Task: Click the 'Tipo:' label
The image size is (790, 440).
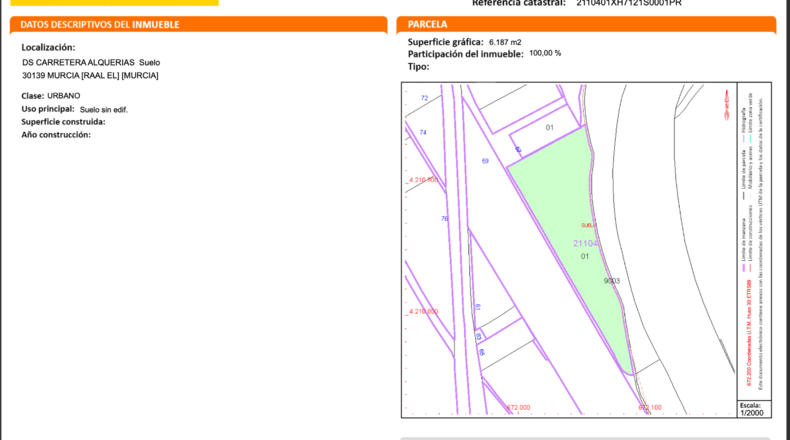Action: click(x=419, y=67)
